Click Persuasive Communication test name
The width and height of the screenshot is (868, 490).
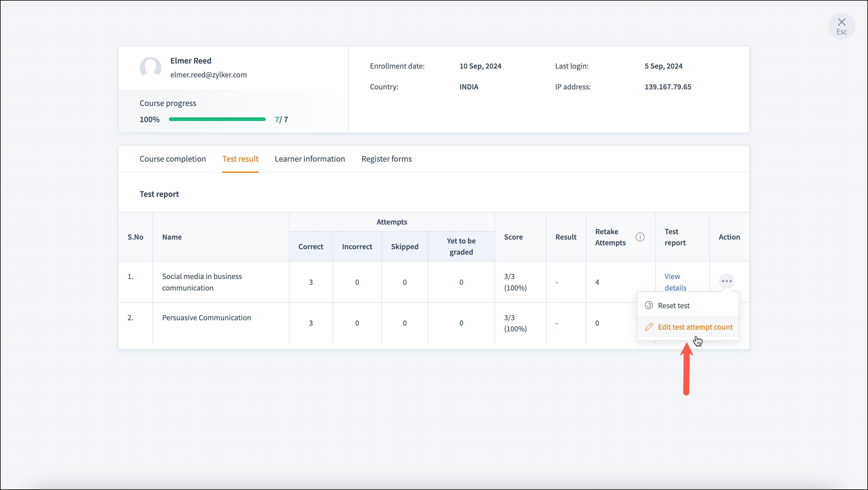pyautogui.click(x=206, y=318)
